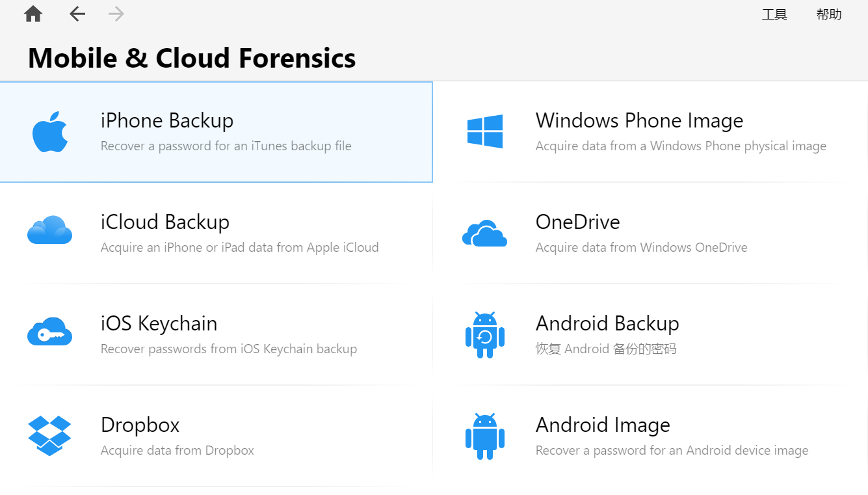This screenshot has width=868, height=495.
Task: Click the Apple logo for iPhone Backup
Action: [50, 131]
